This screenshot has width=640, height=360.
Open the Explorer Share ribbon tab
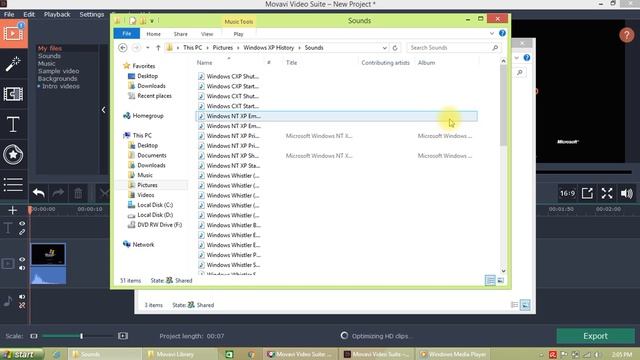[180, 34]
